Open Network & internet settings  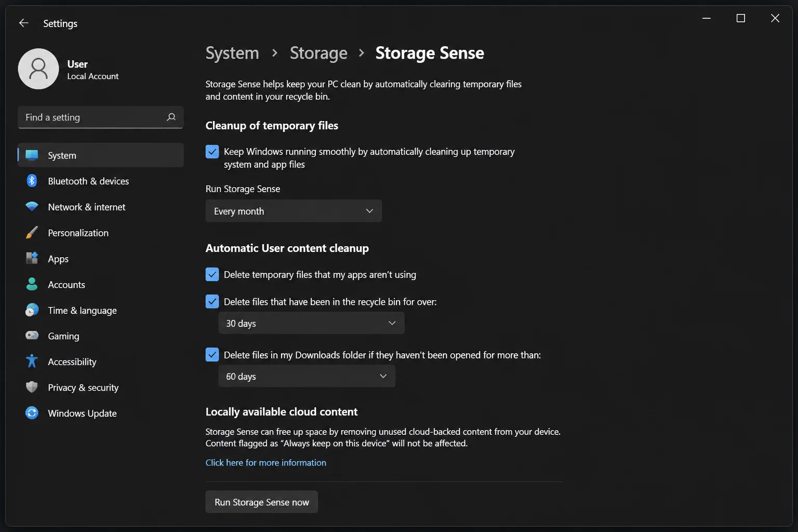(x=100, y=207)
